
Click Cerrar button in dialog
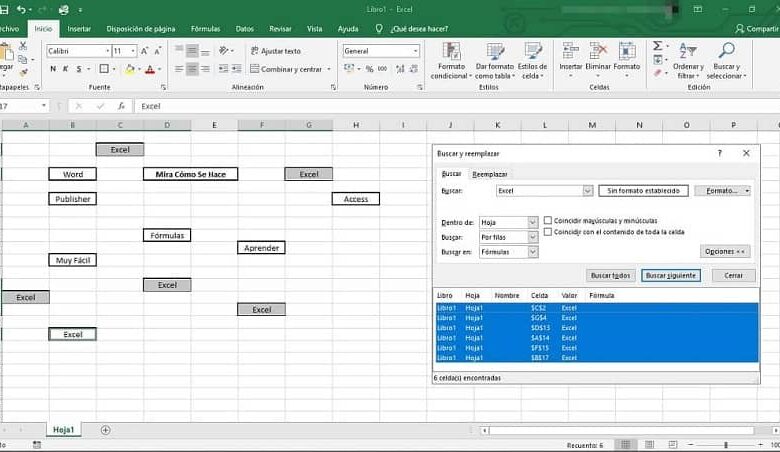[x=733, y=275]
